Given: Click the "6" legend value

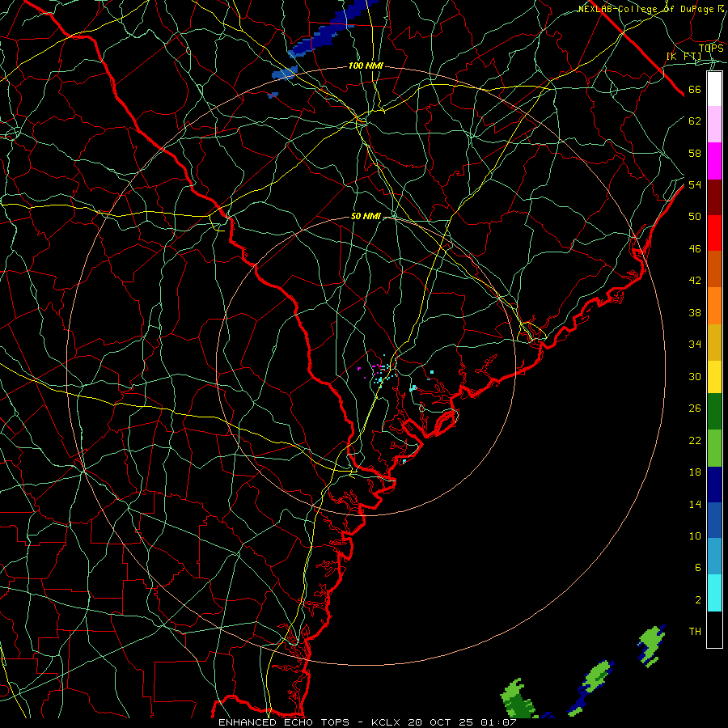Looking at the screenshot, I should [x=698, y=568].
